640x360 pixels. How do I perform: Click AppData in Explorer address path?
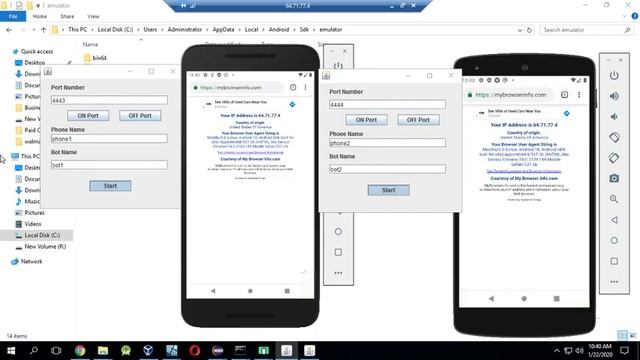click(223, 29)
